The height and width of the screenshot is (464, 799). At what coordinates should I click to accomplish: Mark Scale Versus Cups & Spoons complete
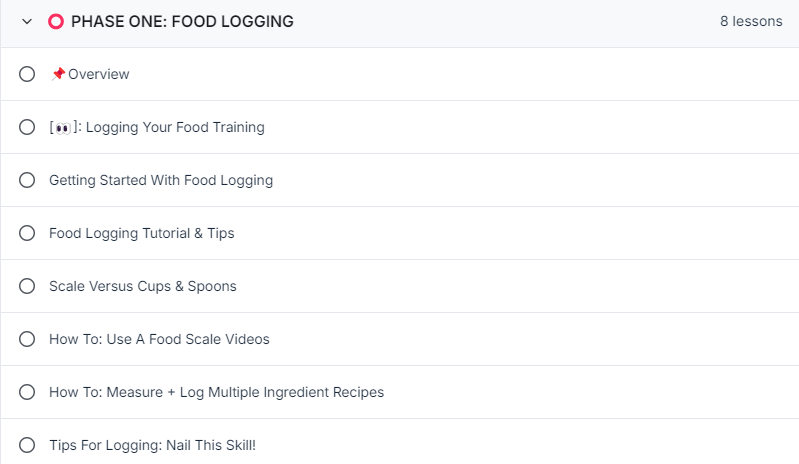pyautogui.click(x=27, y=286)
